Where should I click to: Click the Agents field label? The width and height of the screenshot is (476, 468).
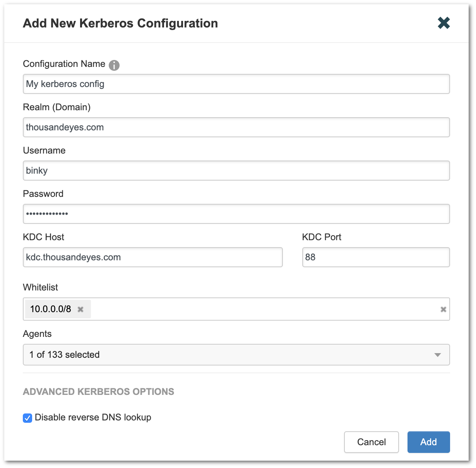pyautogui.click(x=37, y=334)
